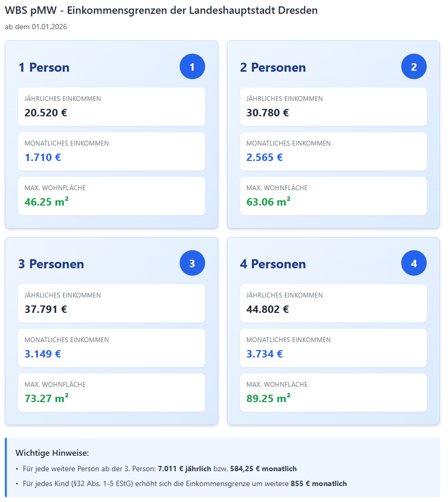Click the 37.791 € yearly income value

(x=46, y=309)
